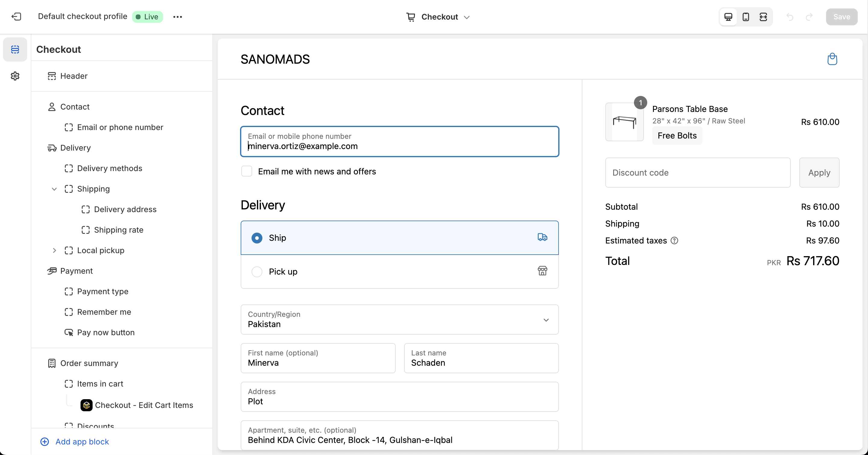Select Items in cart in sidebar
The height and width of the screenshot is (455, 868).
click(100, 384)
